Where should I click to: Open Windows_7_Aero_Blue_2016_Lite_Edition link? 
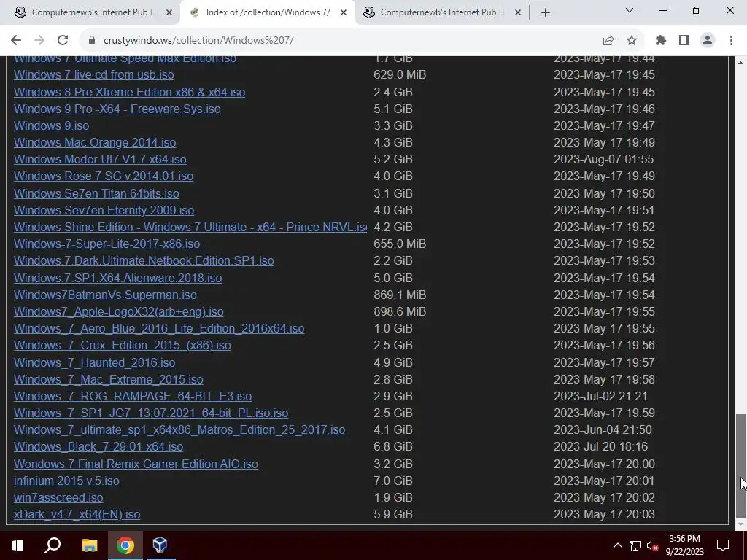[x=159, y=329]
